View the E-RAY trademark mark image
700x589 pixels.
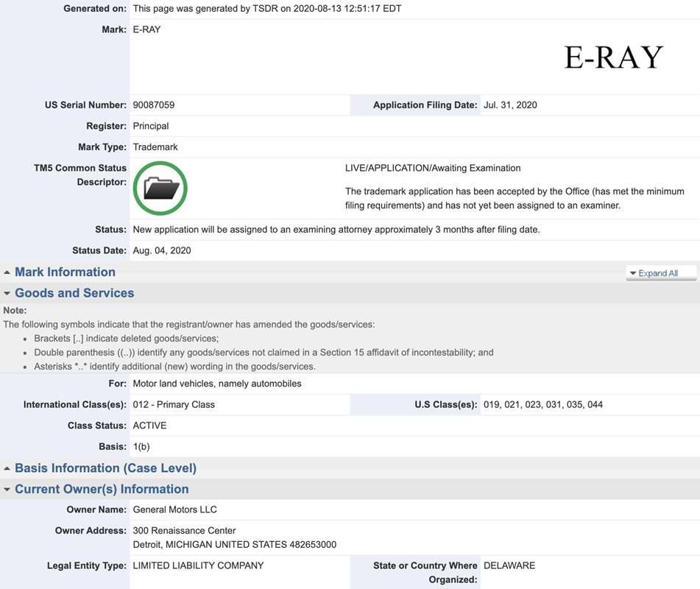[x=613, y=56]
